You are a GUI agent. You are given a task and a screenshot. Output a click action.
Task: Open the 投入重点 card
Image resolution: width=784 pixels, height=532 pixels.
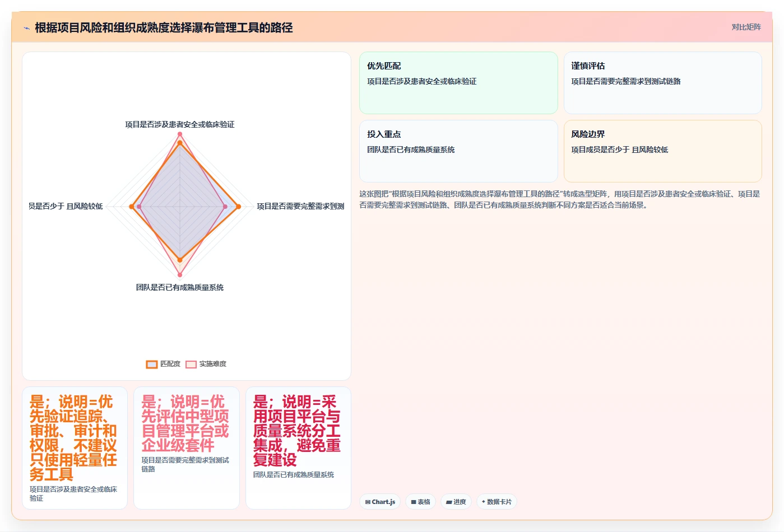point(458,151)
